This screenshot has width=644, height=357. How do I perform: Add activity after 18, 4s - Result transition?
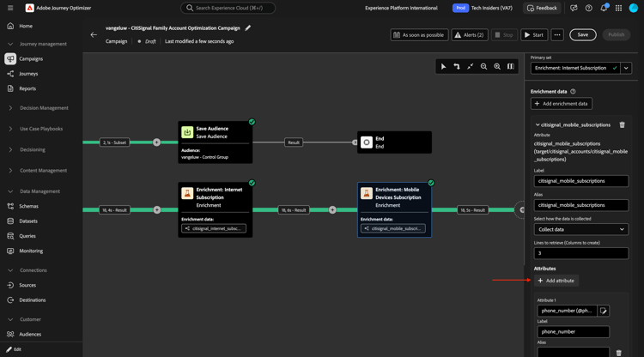[x=157, y=209]
